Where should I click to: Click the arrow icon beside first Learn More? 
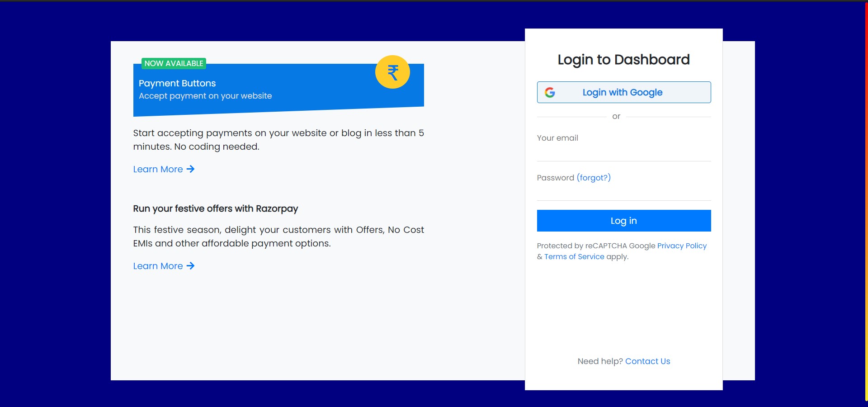(191, 169)
